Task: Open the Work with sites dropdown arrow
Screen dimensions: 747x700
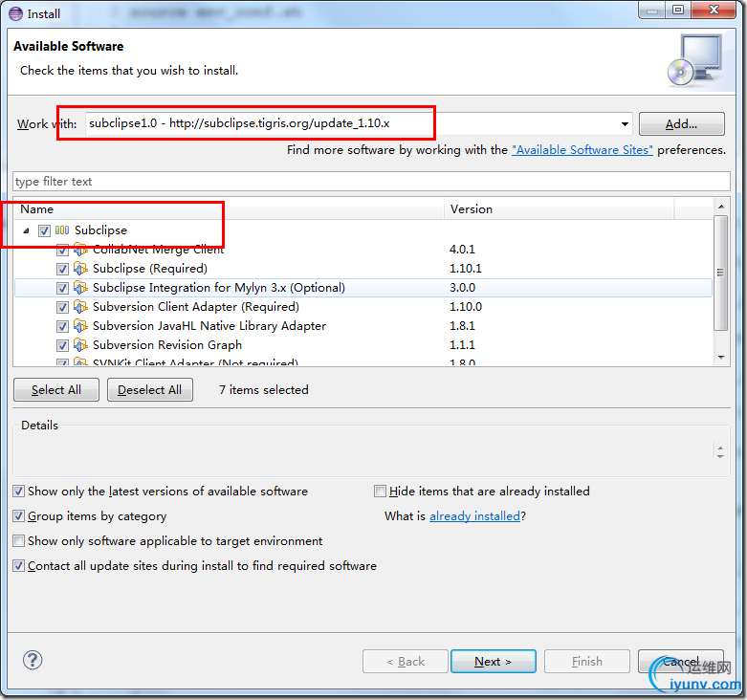Action: coord(624,123)
